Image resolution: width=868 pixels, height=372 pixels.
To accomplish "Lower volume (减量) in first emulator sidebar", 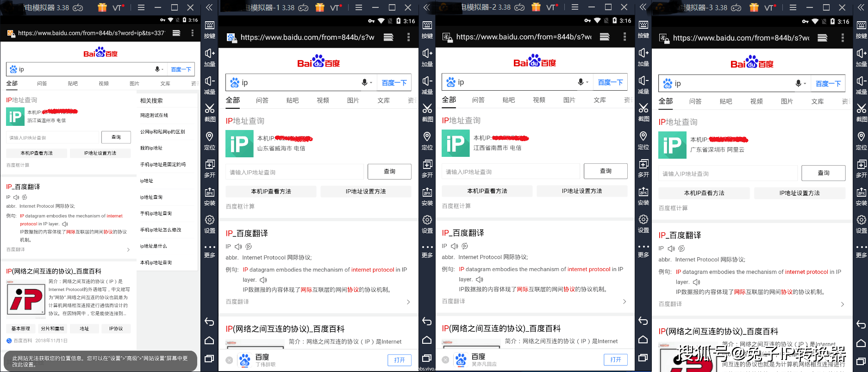I will click(x=210, y=86).
